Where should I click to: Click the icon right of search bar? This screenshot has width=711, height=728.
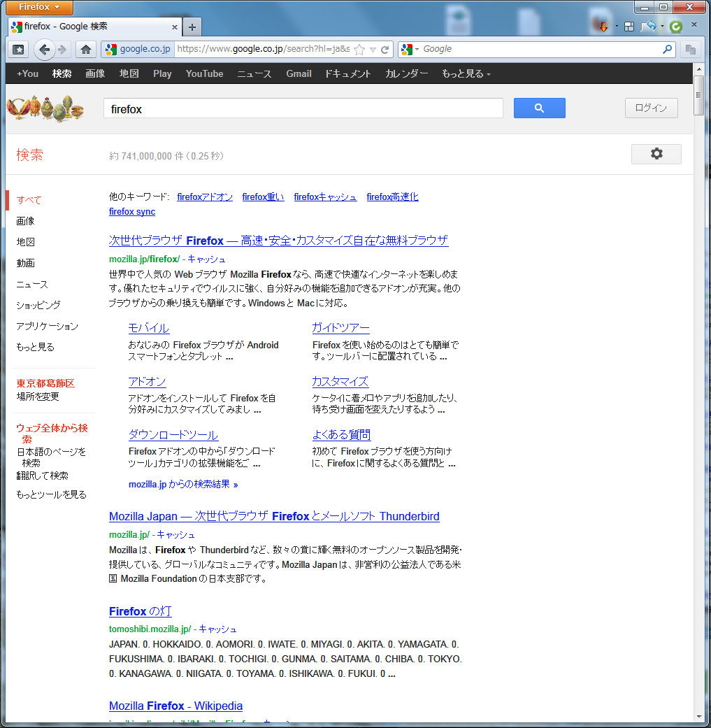click(x=691, y=49)
